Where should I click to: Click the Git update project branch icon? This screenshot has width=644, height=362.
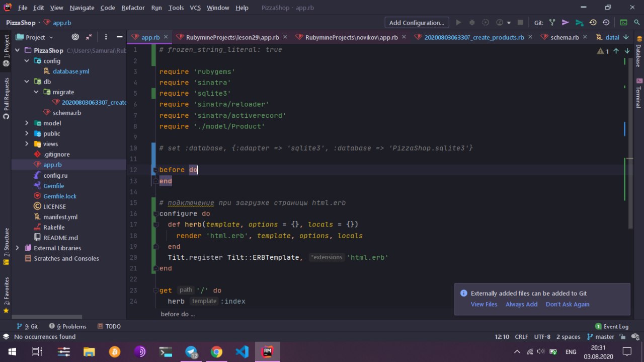click(x=552, y=23)
